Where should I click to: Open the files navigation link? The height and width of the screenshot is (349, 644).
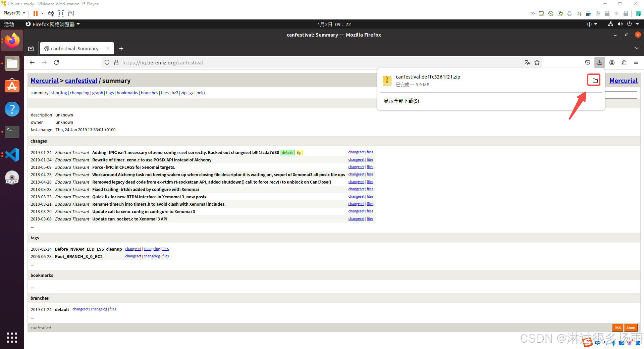tap(165, 93)
